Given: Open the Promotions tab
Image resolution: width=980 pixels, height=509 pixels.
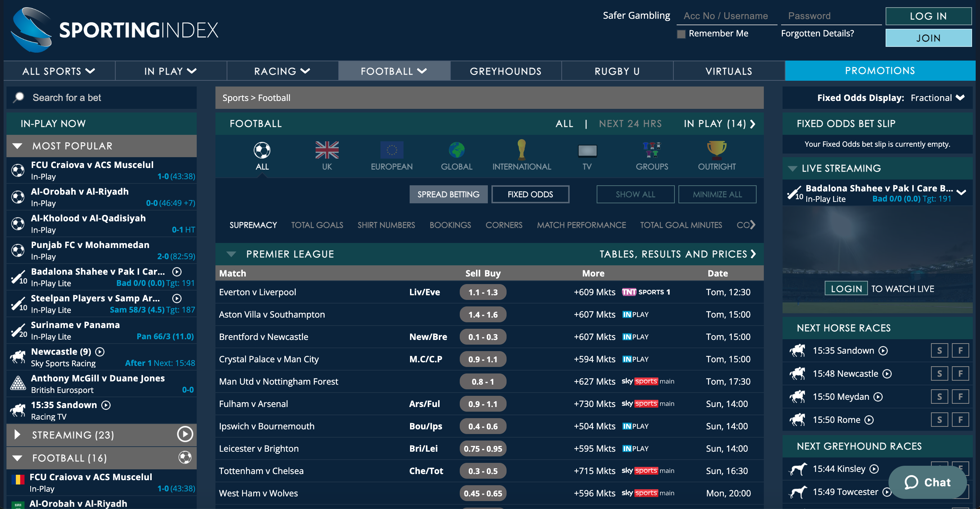Looking at the screenshot, I should (880, 70).
